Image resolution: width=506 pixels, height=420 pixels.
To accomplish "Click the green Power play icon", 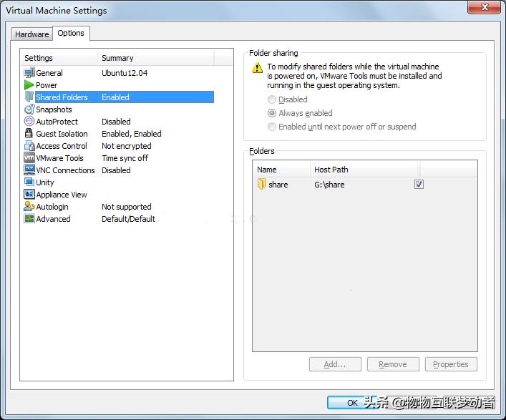I will (29, 85).
